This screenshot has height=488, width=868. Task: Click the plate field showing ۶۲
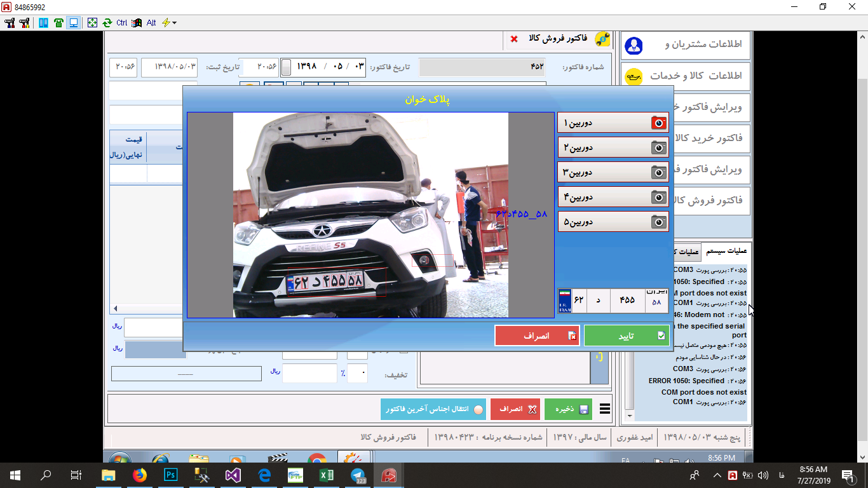tap(578, 300)
